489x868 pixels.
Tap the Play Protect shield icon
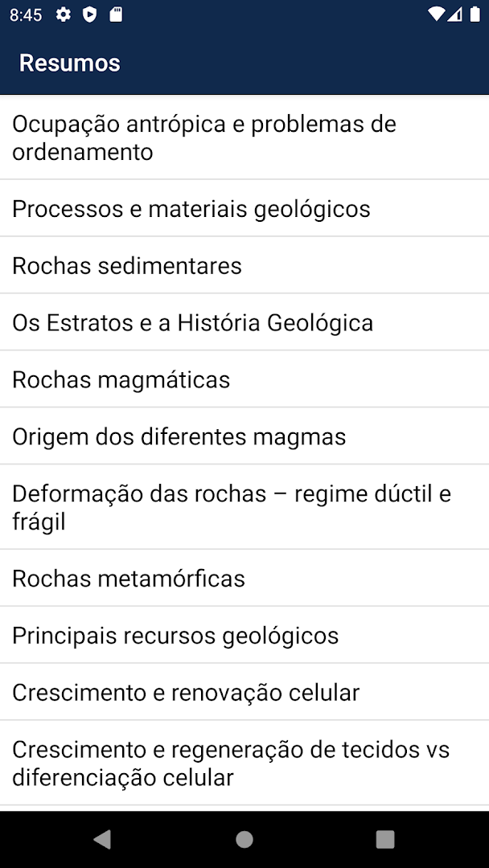[88, 14]
